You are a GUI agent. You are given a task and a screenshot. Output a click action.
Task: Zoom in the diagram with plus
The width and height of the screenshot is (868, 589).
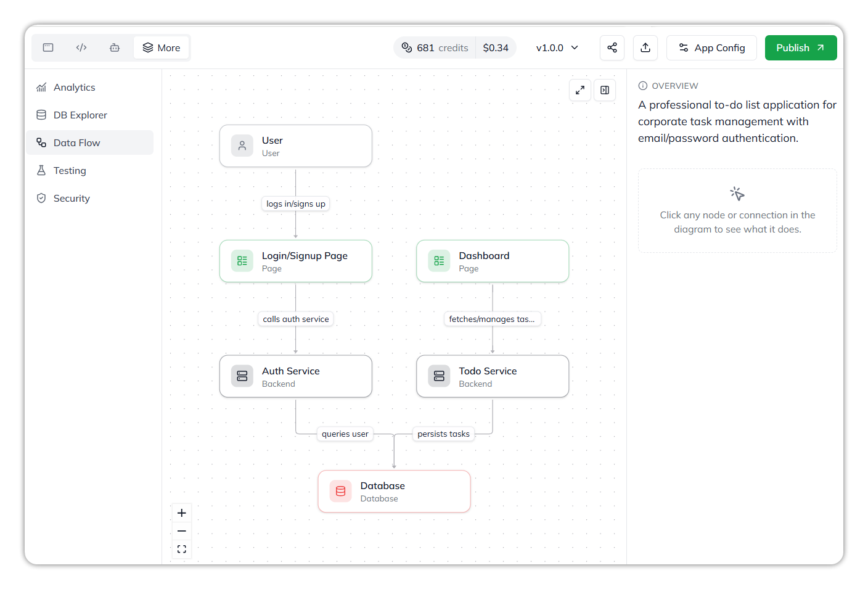click(182, 513)
